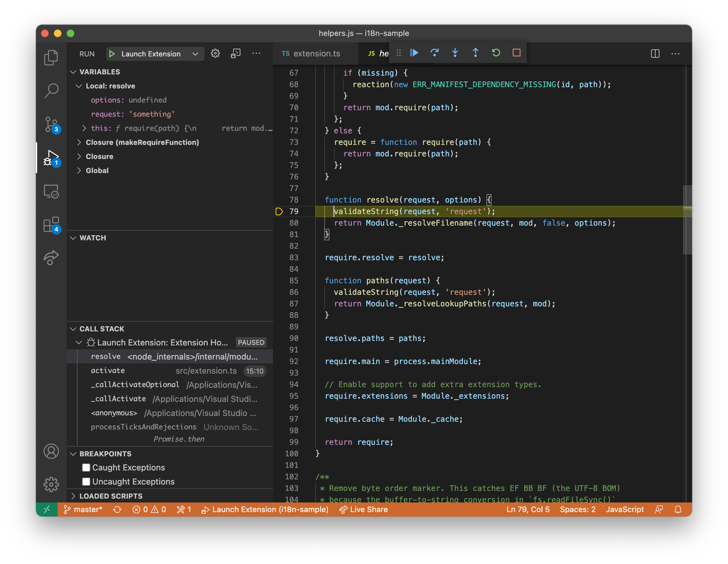Select the activate frame in call stack
Viewport: 728px width, 564px height.
tap(108, 370)
